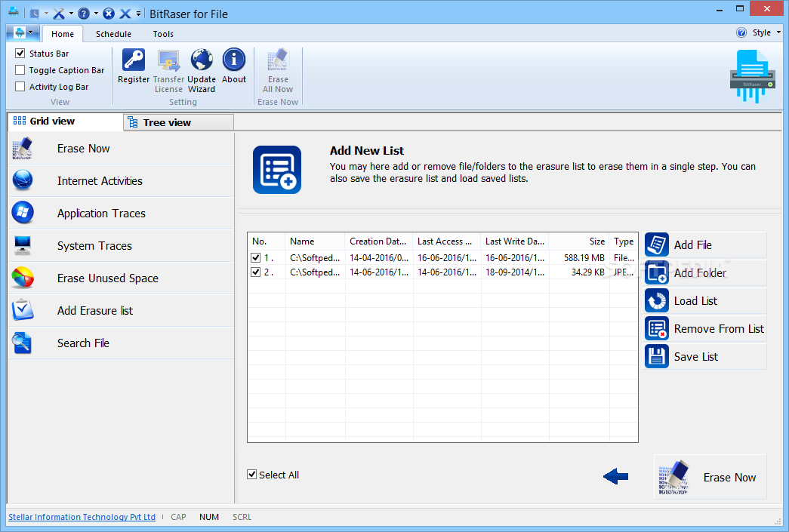Viewport: 789px width, 532px height.
Task: Switch to the Schedule ribbon tab
Action: (114, 34)
